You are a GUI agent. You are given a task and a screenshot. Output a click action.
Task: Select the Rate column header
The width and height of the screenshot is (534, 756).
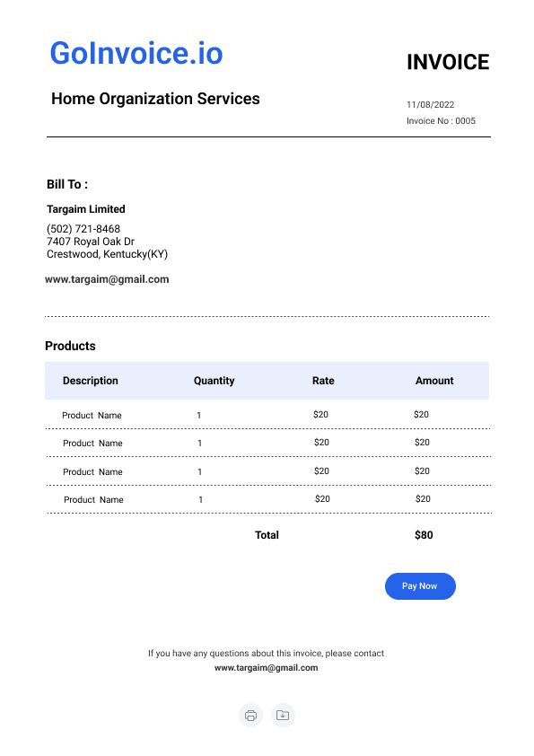[x=323, y=381]
